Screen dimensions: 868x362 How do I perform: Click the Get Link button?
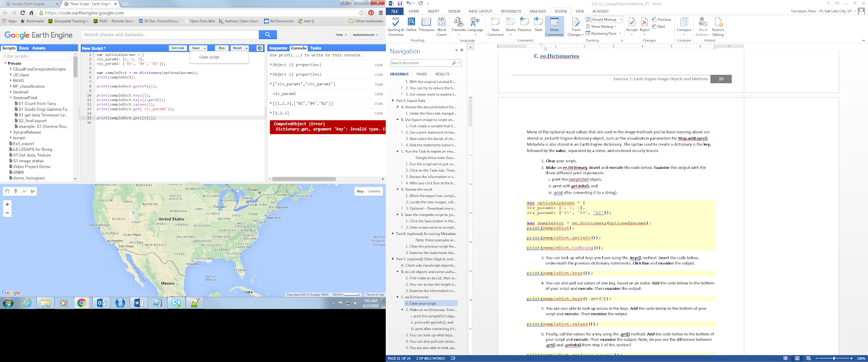click(178, 48)
